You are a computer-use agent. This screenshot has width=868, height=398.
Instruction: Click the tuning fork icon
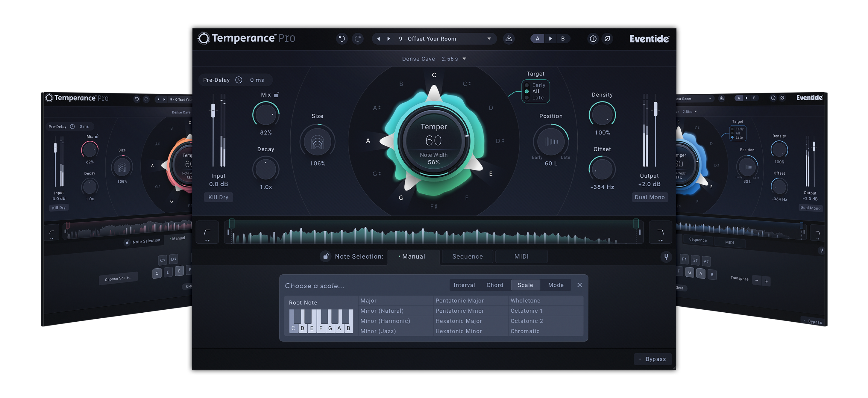666,257
